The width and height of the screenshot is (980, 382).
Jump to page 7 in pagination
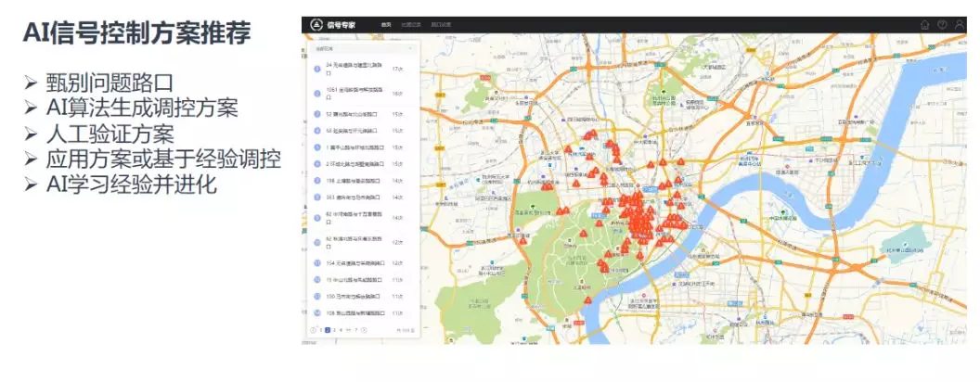click(x=355, y=329)
